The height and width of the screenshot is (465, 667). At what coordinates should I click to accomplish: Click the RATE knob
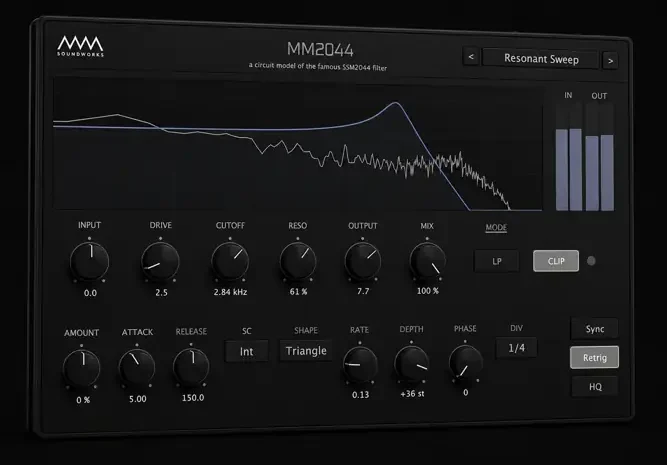tap(360, 364)
